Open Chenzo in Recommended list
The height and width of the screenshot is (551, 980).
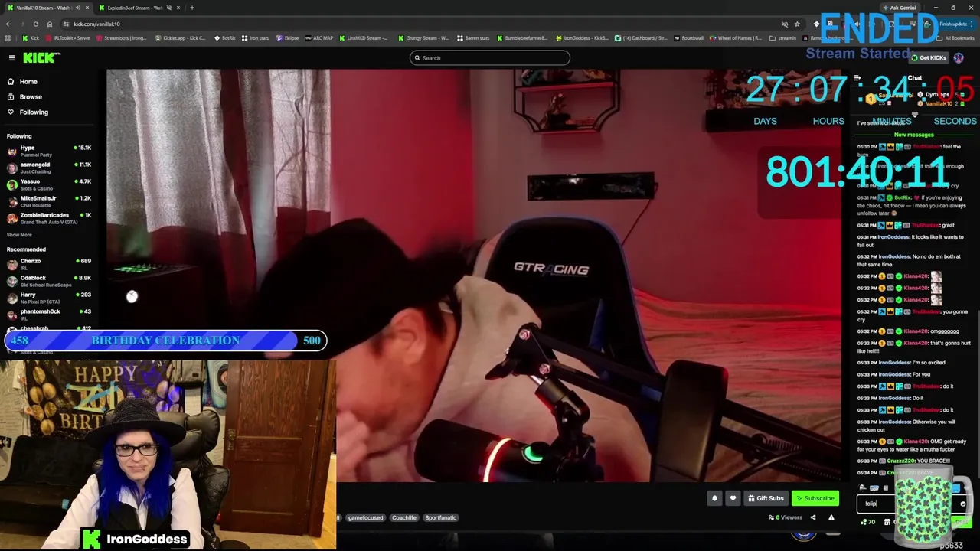pyautogui.click(x=49, y=264)
